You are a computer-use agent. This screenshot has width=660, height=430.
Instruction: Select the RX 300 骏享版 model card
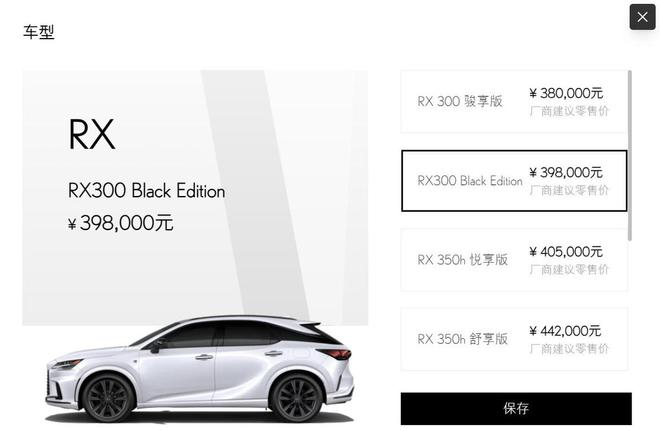click(514, 102)
